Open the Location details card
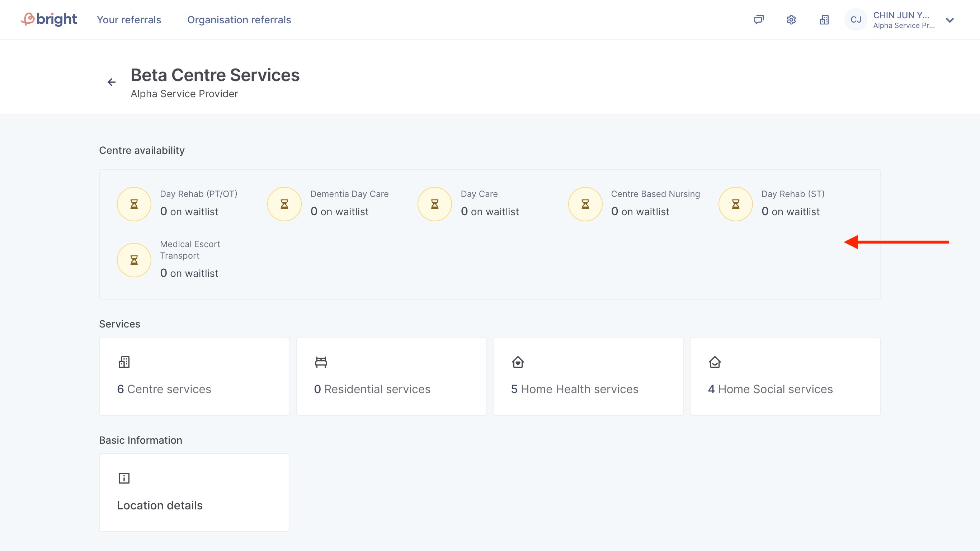The image size is (980, 551). tap(194, 492)
